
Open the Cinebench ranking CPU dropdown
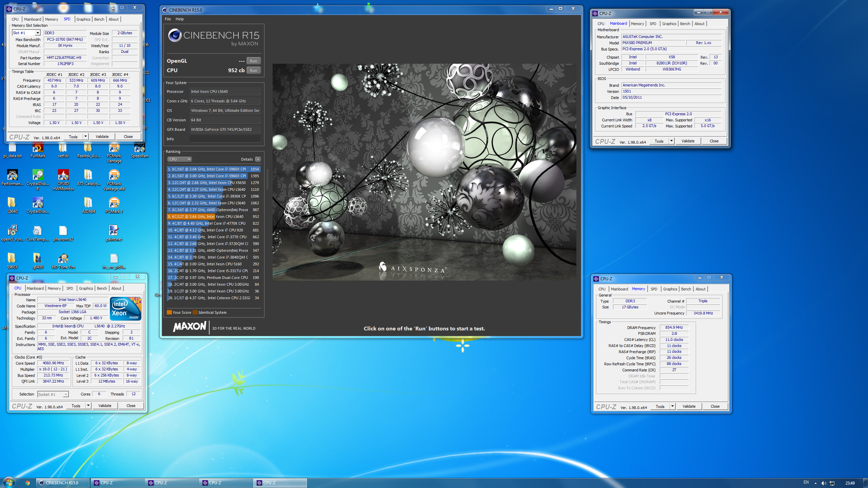tap(179, 159)
